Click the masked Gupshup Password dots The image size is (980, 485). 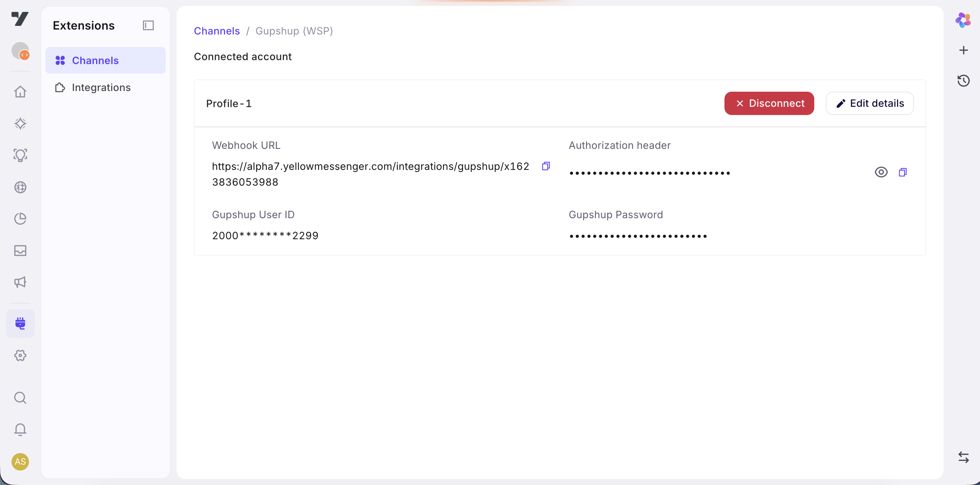click(x=638, y=236)
